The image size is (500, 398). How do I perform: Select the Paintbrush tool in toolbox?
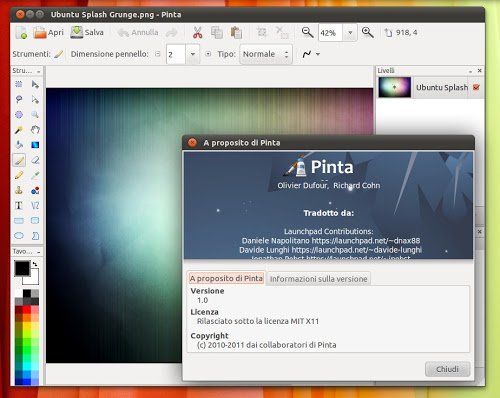[19, 160]
